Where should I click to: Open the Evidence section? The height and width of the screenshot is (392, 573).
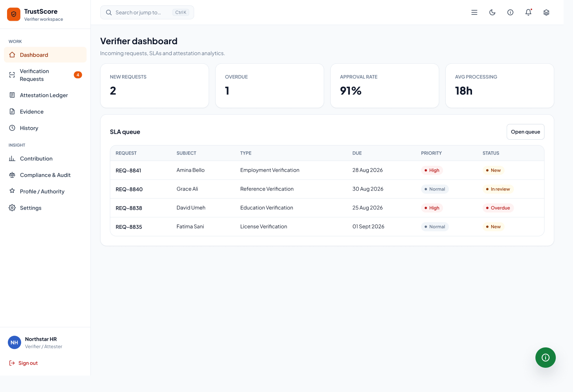45,111
